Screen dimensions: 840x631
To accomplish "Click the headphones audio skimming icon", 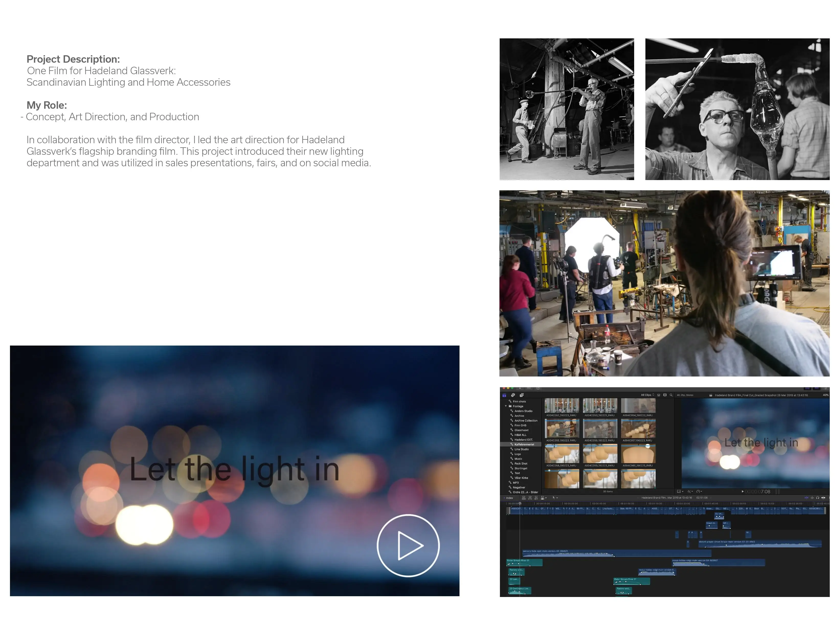I will (x=817, y=498).
